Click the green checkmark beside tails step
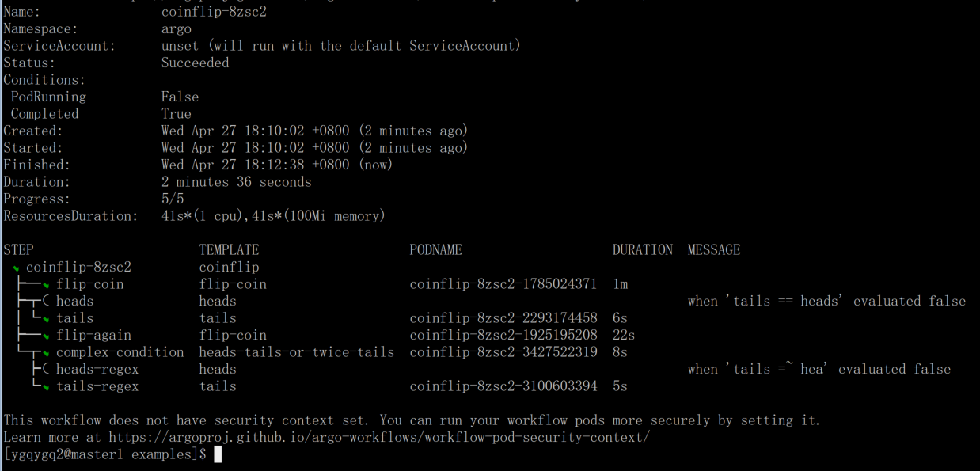The image size is (980, 471). tap(47, 320)
